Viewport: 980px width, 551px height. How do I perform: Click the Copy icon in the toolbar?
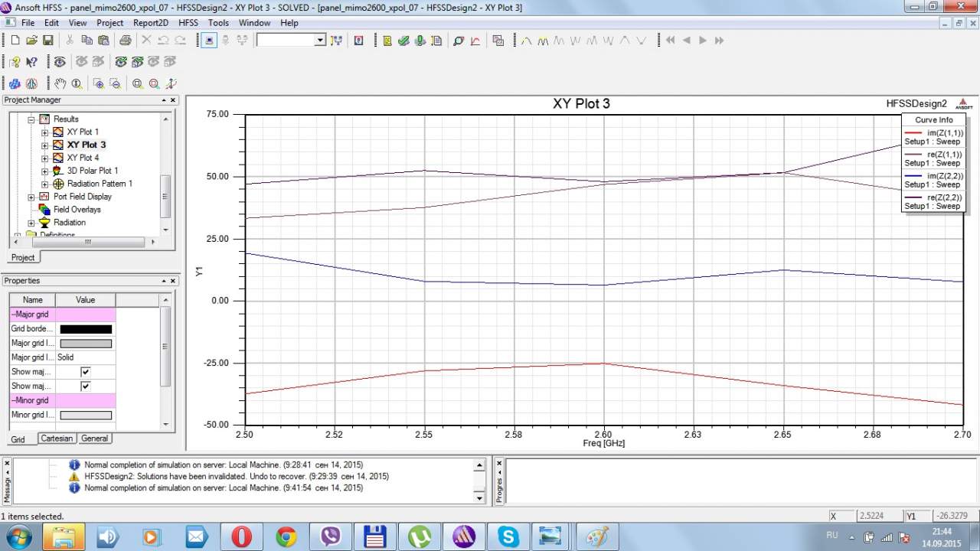pos(87,40)
